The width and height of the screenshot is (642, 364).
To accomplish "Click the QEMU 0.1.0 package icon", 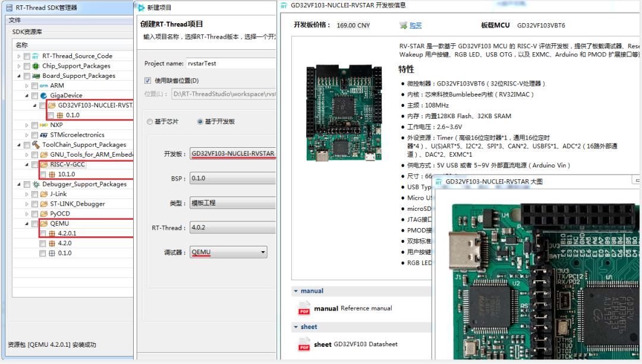I will [52, 253].
